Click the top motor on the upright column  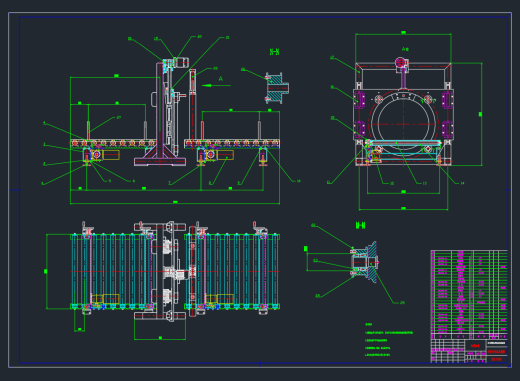(182, 62)
